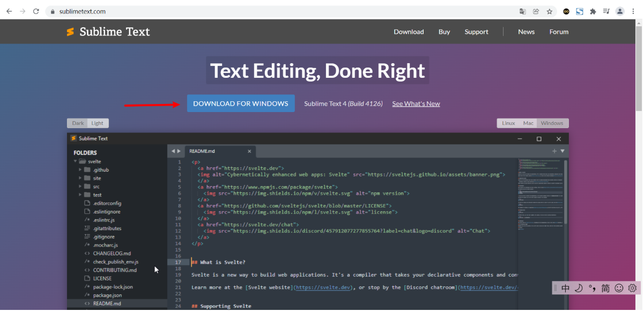Image resolution: width=644 pixels, height=311 pixels.
Task: Open the blue S extension icon
Action: coord(580,11)
